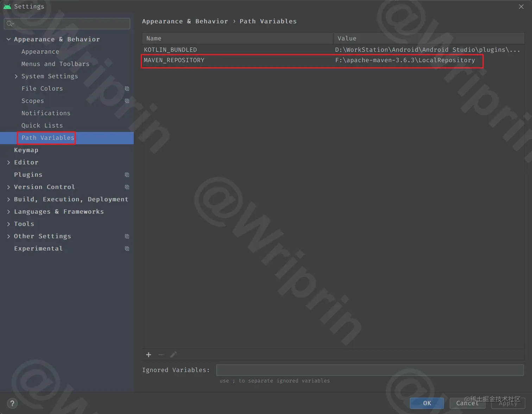Open help via the question mark icon

[12, 403]
